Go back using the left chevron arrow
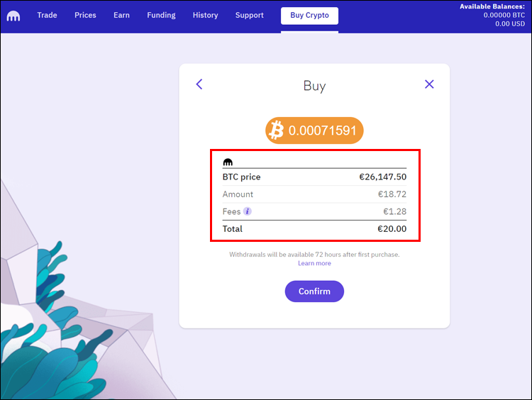The width and height of the screenshot is (532, 400). (x=199, y=84)
